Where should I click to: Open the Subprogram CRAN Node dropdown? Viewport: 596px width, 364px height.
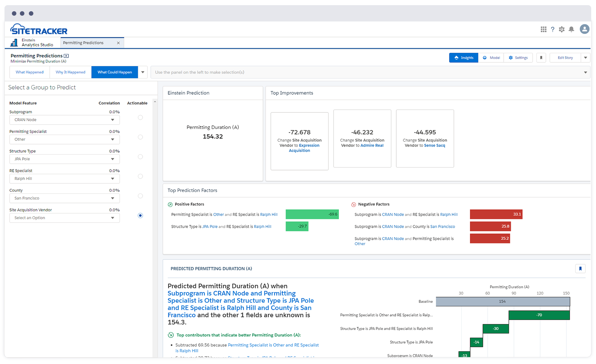(64, 120)
